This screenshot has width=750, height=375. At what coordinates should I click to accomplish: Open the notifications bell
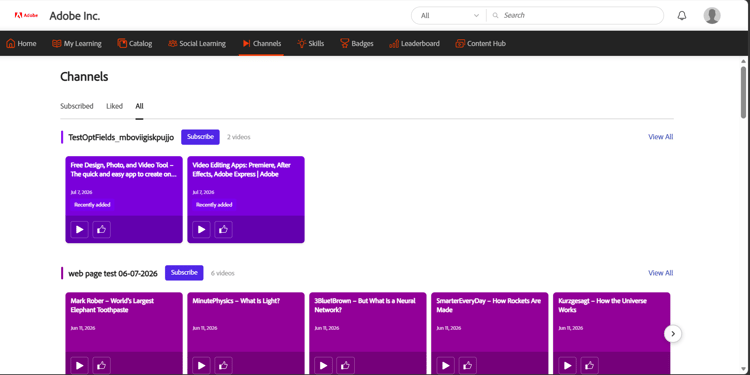[x=682, y=15]
